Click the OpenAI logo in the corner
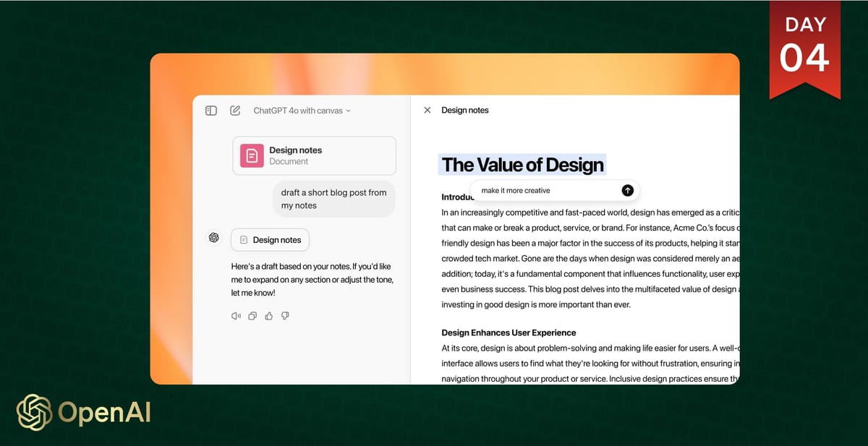Viewport: 868px width, 446px height. point(84,413)
